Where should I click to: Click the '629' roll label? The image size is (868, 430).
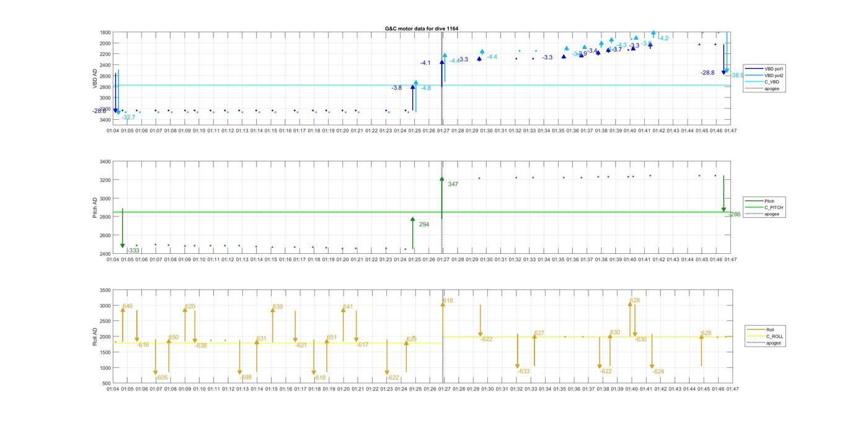click(x=412, y=339)
